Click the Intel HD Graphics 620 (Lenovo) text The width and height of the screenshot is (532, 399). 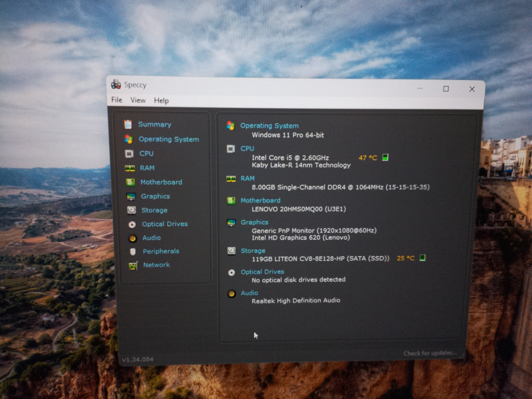coord(300,238)
